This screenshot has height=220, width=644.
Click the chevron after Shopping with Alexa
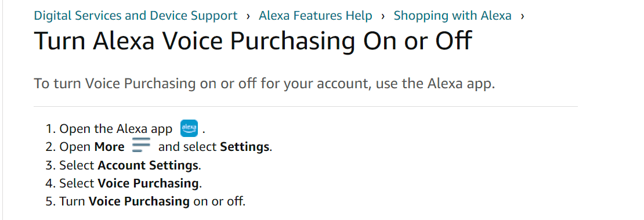[x=522, y=16]
